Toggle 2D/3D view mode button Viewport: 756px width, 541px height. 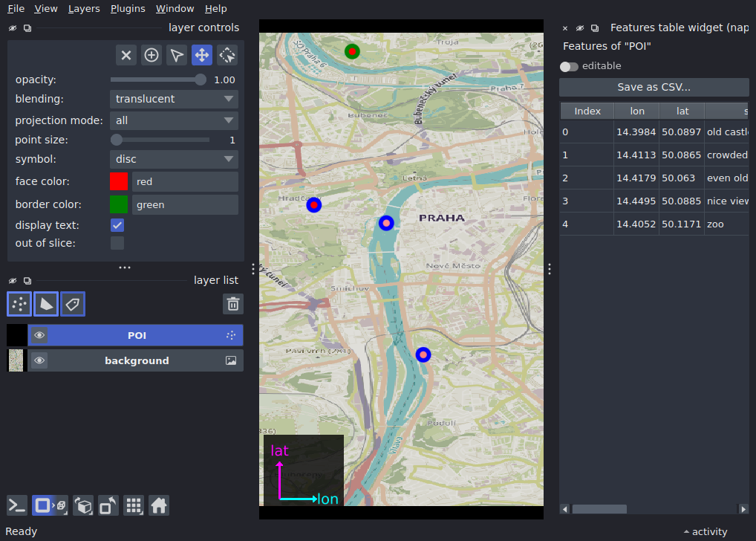coord(50,506)
